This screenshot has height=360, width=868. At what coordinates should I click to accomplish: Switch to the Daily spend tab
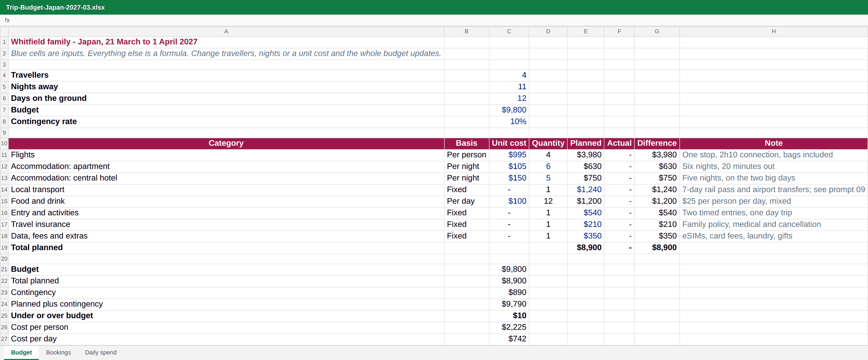coord(101,352)
